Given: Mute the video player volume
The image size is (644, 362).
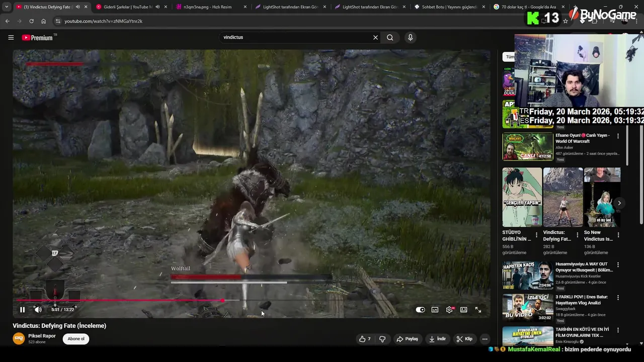Looking at the screenshot, I should 38,310.
